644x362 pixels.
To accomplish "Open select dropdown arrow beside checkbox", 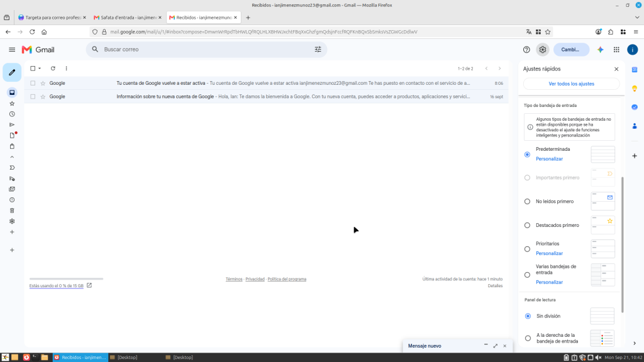I will (40, 69).
